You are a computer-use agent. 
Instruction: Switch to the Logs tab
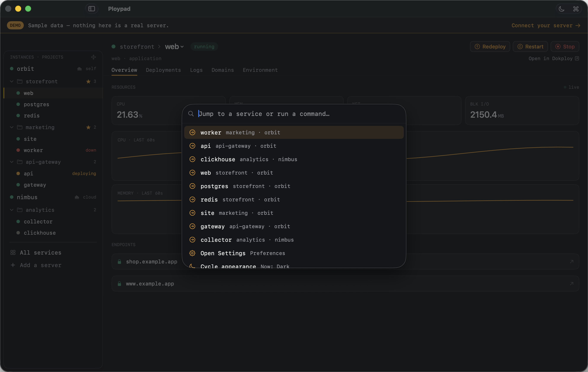click(x=196, y=70)
